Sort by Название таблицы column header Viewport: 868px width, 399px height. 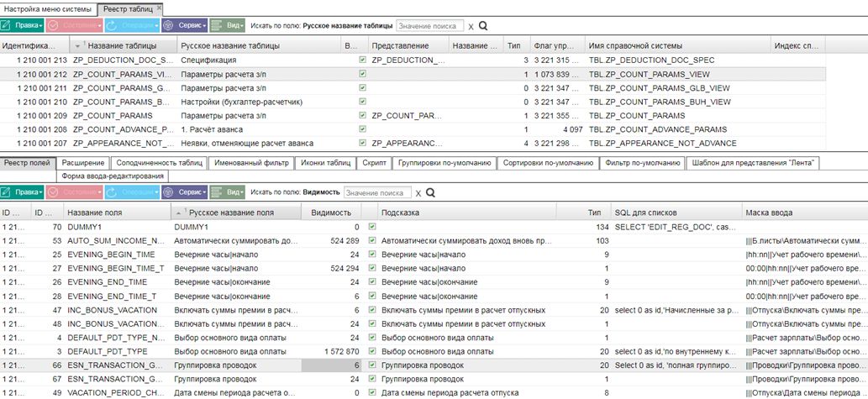click(122, 45)
